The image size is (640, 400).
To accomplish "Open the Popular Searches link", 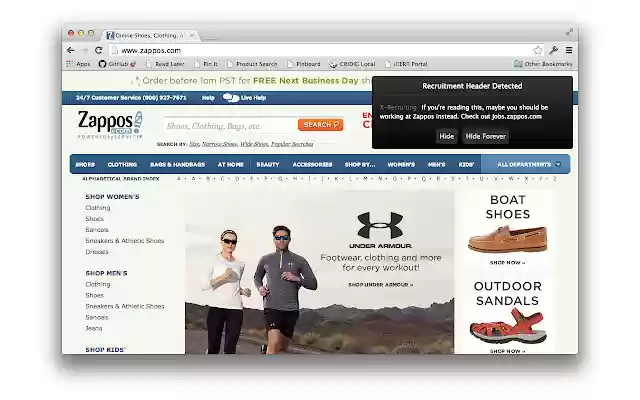I will click(x=292, y=144).
